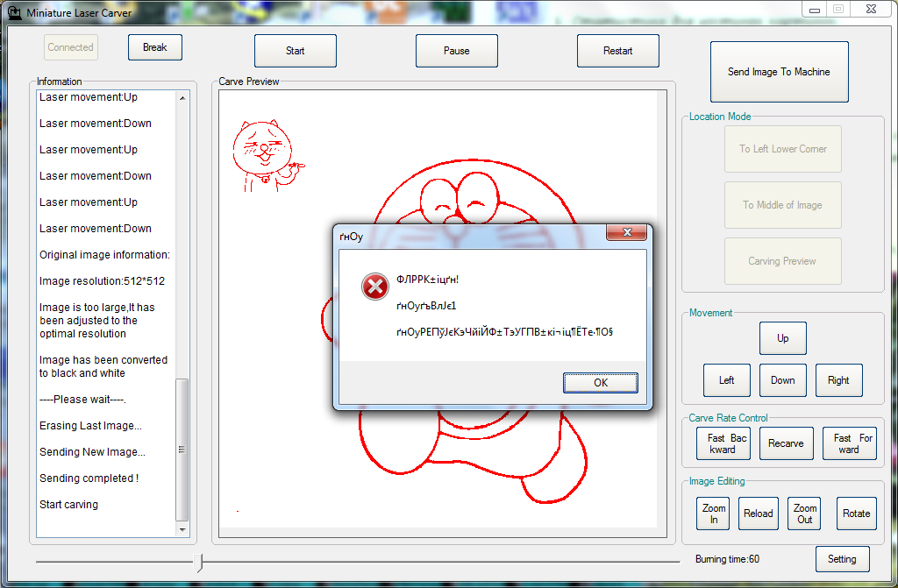
Task: Click the Information panel scrollbar thumb
Action: pos(182,450)
